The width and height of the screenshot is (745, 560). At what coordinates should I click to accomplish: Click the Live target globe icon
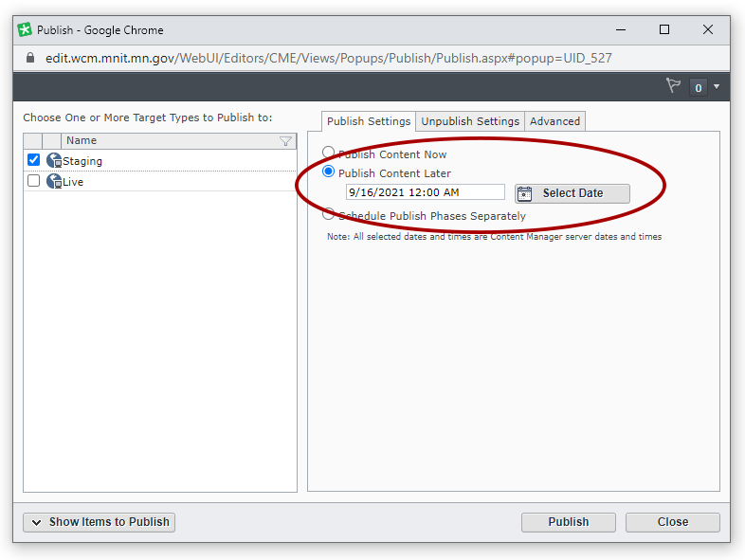54,181
